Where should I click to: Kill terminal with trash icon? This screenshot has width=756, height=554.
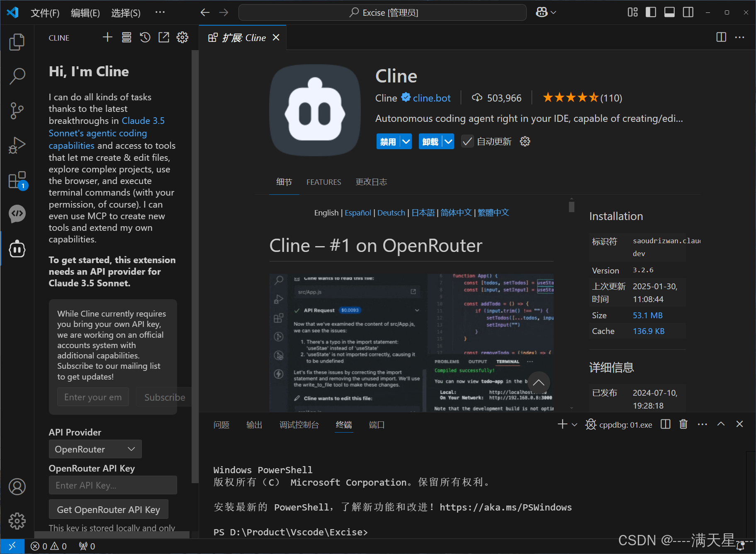click(x=683, y=424)
